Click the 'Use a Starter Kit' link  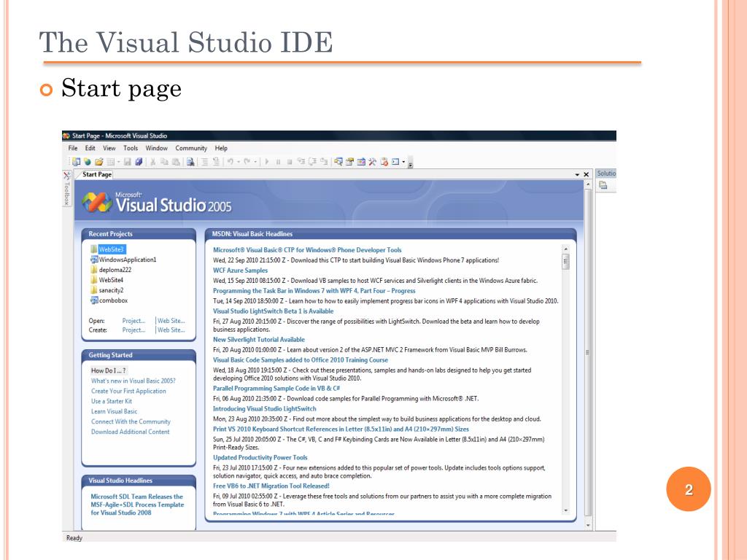pos(112,401)
